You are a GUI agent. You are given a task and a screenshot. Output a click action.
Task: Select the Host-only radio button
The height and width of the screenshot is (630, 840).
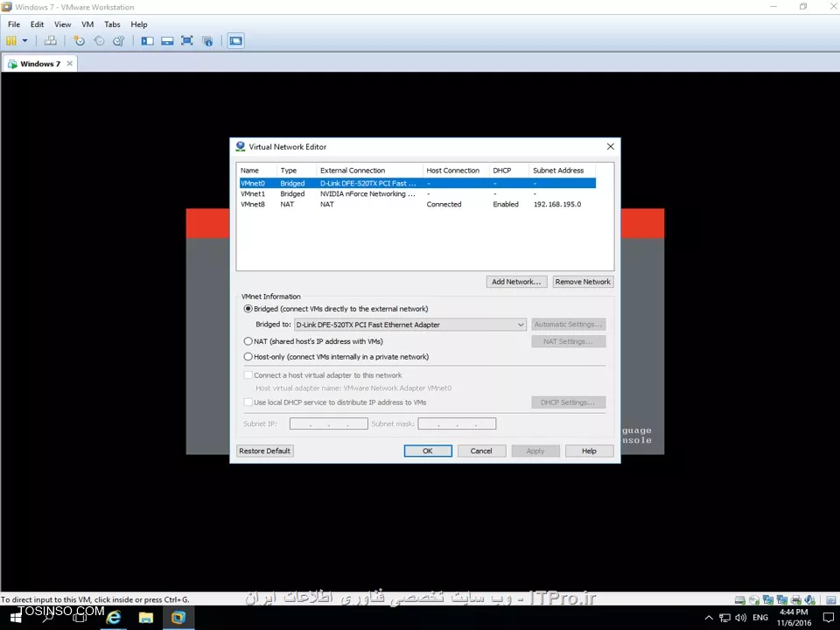[248, 357]
